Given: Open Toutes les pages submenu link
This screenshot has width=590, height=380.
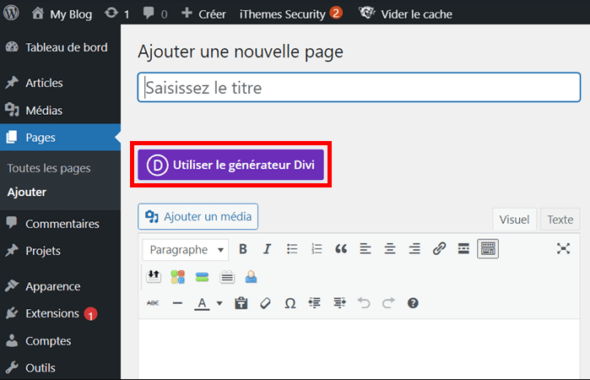Looking at the screenshot, I should pos(49,168).
